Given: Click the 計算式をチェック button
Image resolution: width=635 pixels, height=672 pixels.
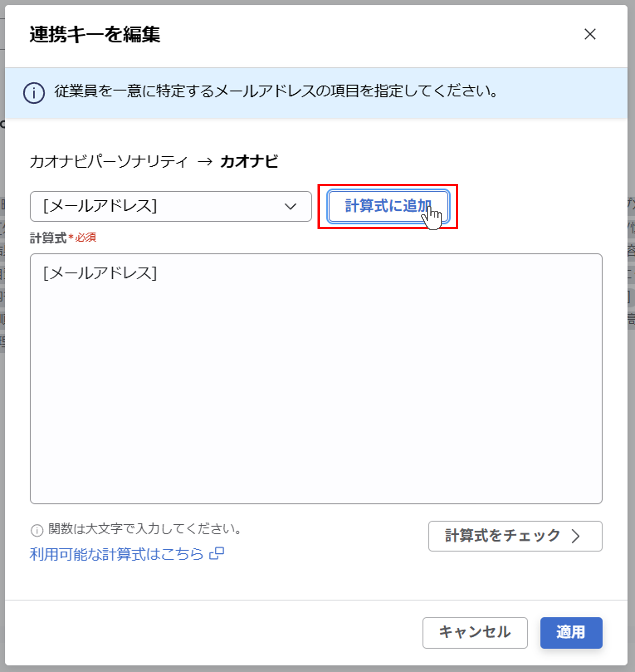Looking at the screenshot, I should click(515, 536).
